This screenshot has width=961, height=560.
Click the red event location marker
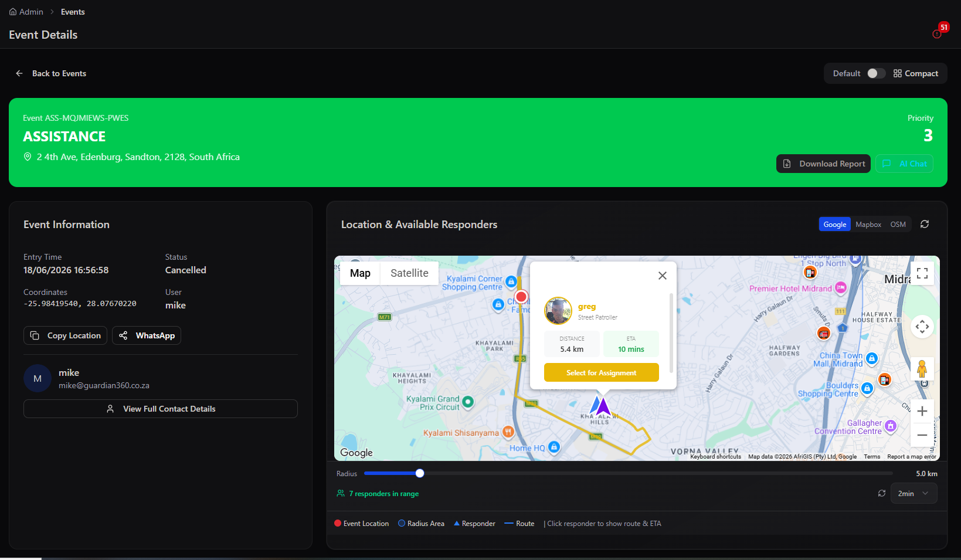[x=521, y=297]
